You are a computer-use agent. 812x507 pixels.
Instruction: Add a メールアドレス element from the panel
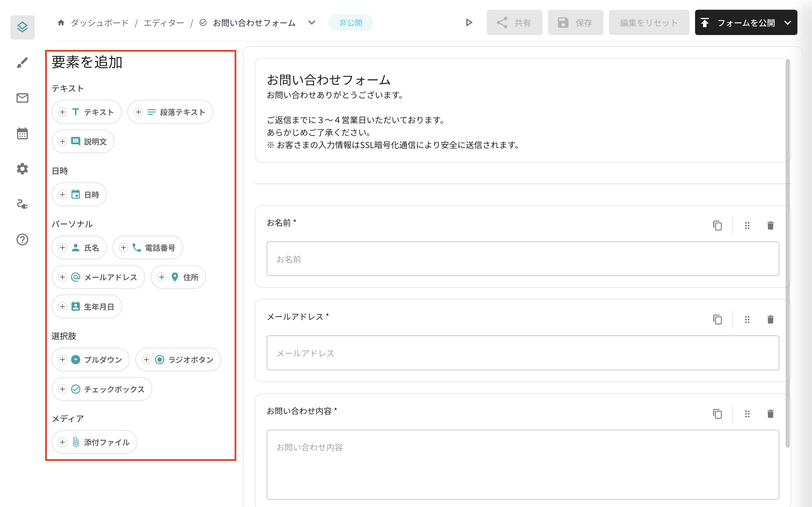click(98, 277)
